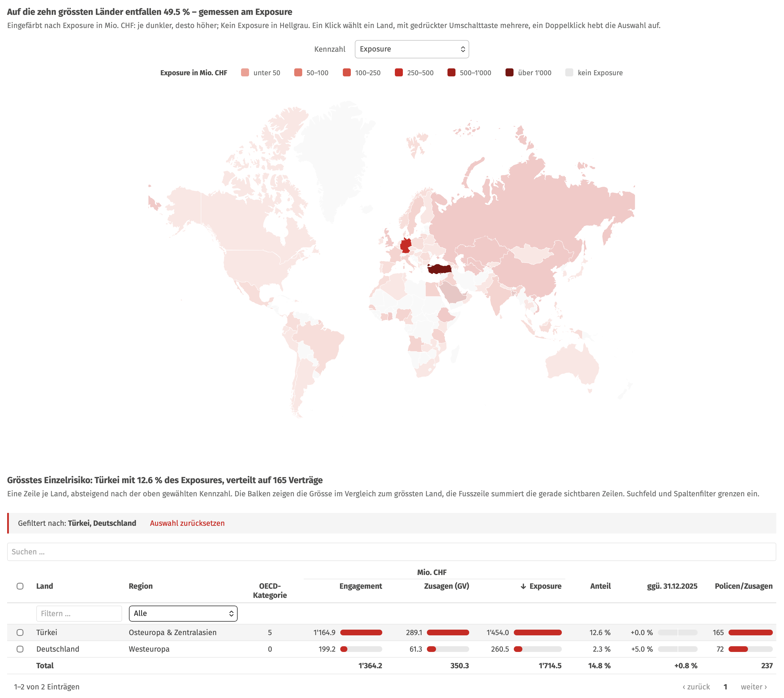The width and height of the screenshot is (784, 698).
Task: Click Türkei Exposure value 1'454.0
Action: [498, 632]
